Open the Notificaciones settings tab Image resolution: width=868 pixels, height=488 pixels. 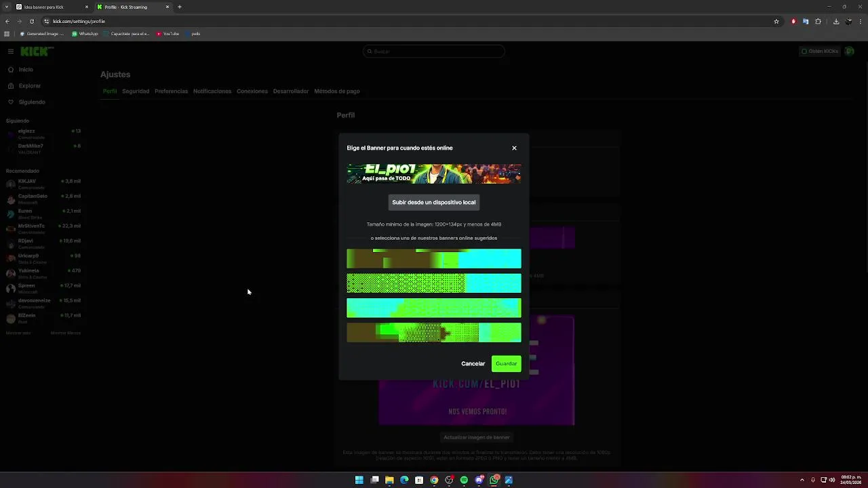(x=212, y=91)
